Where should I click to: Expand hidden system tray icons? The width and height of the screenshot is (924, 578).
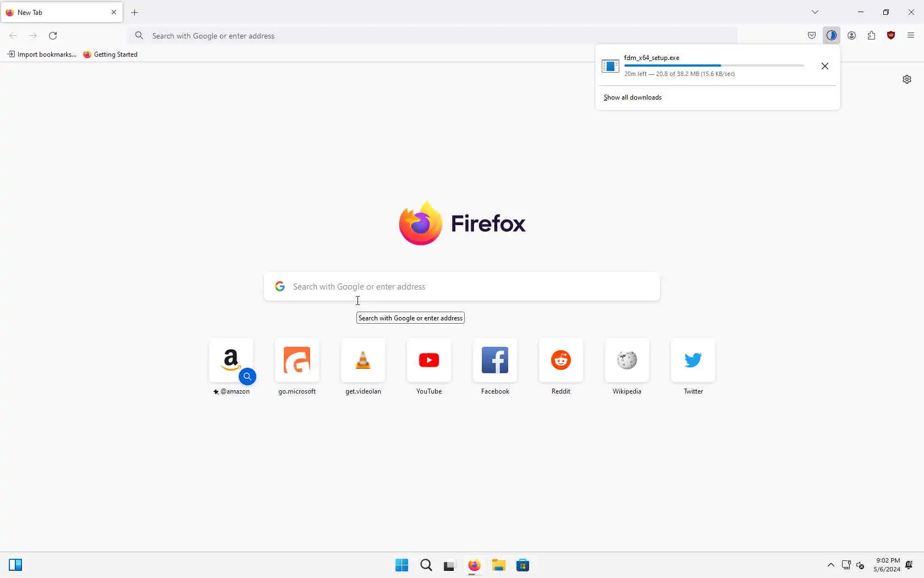pyautogui.click(x=831, y=565)
